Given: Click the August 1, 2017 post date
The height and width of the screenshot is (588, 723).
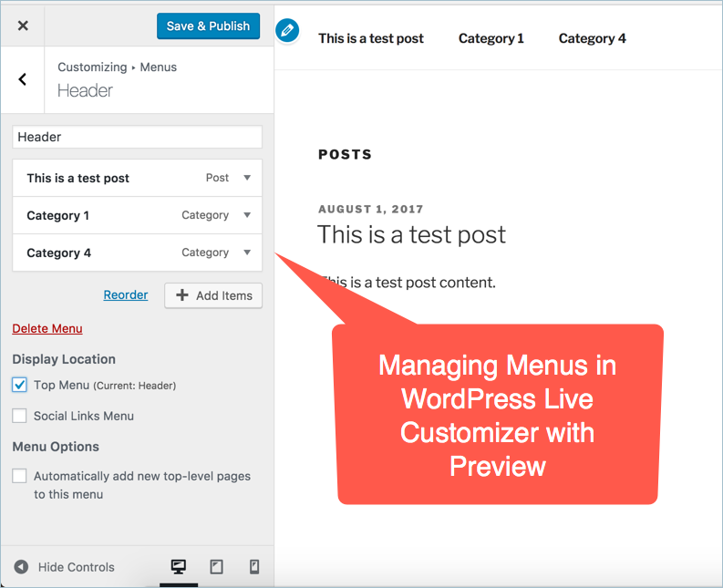Looking at the screenshot, I should [x=371, y=210].
